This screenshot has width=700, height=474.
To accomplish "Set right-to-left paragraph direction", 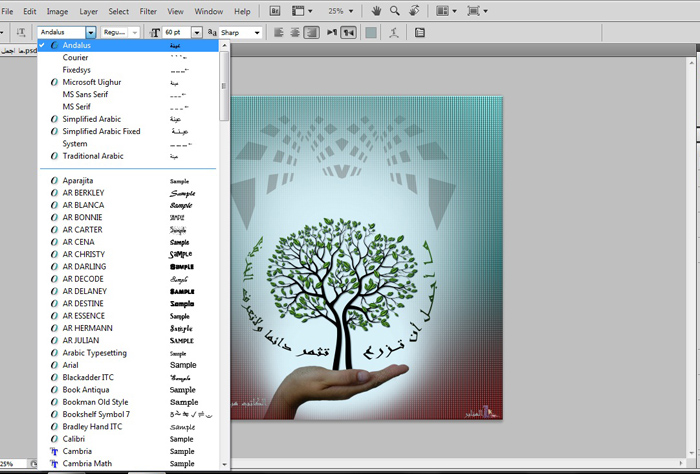I will 348,32.
